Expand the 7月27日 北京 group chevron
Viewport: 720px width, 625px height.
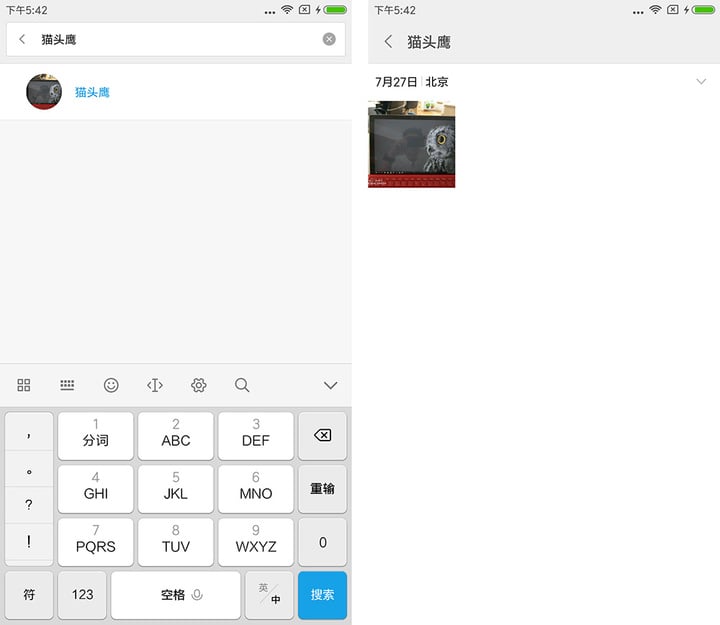(701, 82)
